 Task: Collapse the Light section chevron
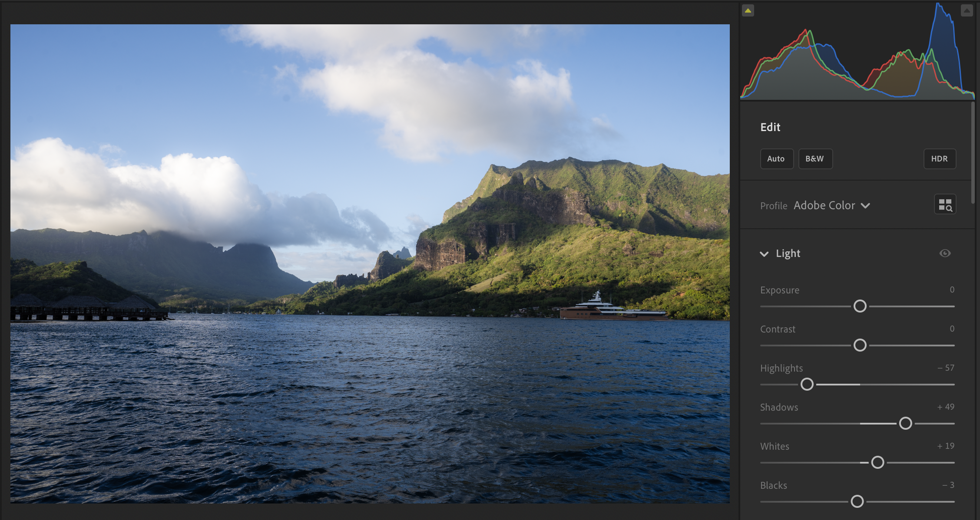click(x=764, y=254)
